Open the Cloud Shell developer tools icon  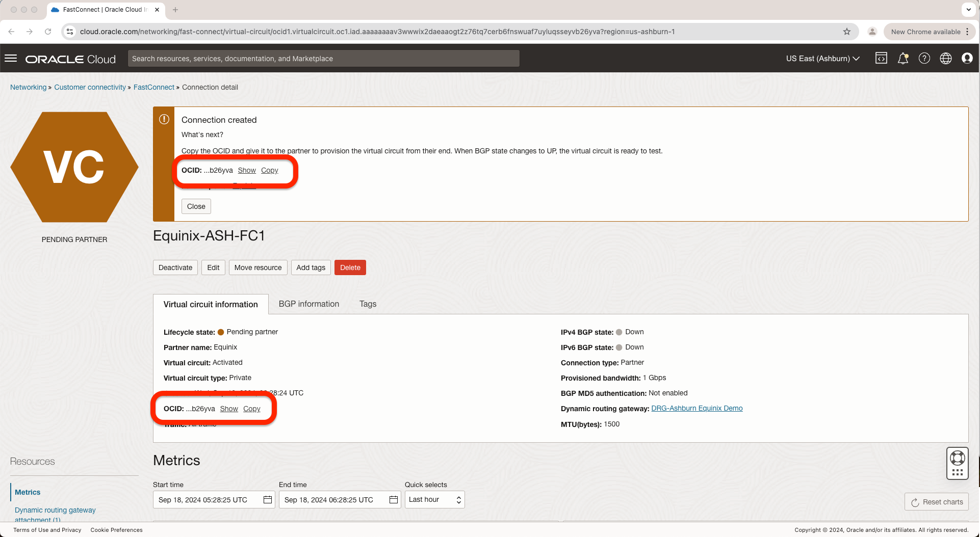881,59
